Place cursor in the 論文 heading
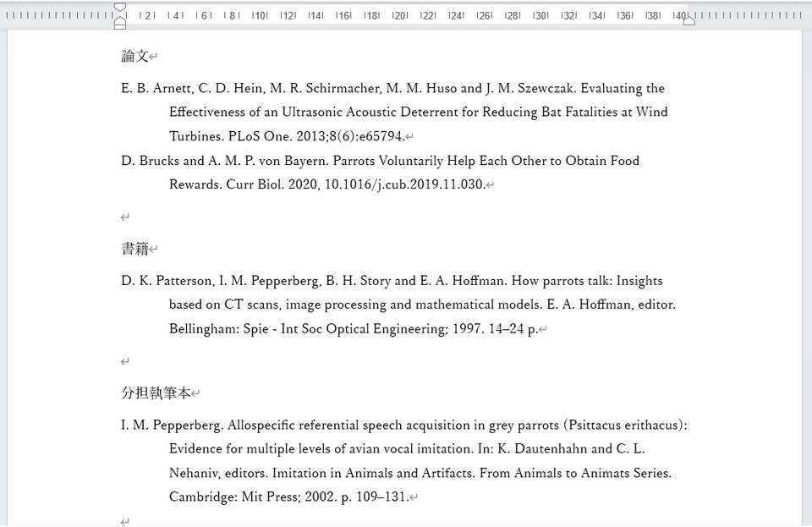Viewport: 812px width, 527px height. coord(135,56)
